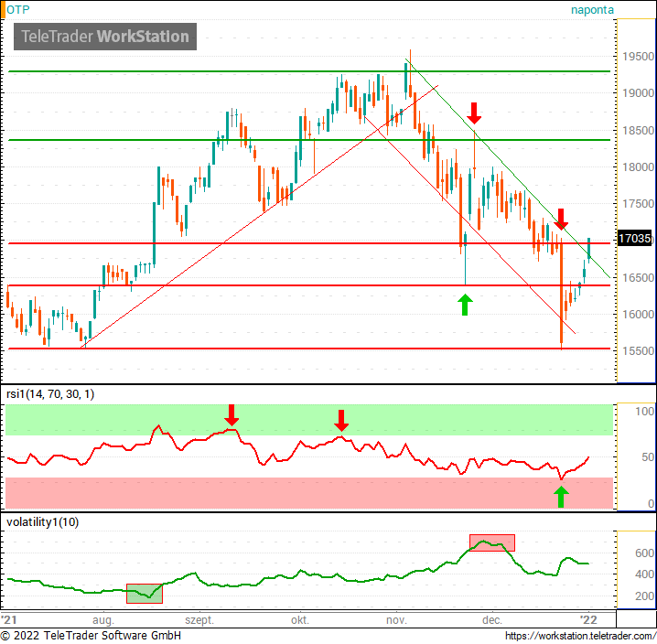The width and height of the screenshot is (657, 644).
Task: Click the volatility scale value 400
Action: 644,574
